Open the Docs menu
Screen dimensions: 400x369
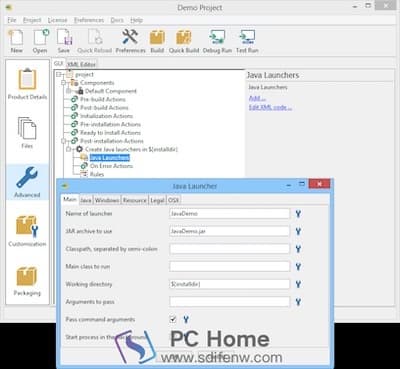coord(117,20)
